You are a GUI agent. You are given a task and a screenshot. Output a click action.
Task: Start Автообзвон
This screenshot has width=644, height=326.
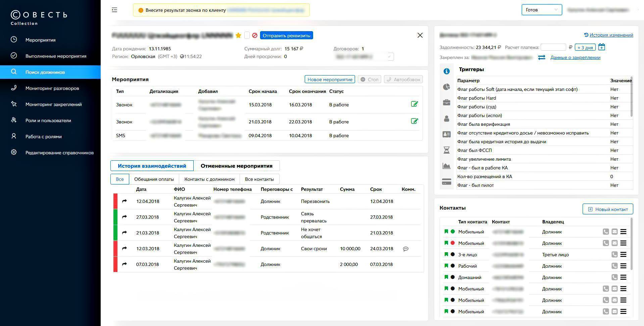(403, 79)
